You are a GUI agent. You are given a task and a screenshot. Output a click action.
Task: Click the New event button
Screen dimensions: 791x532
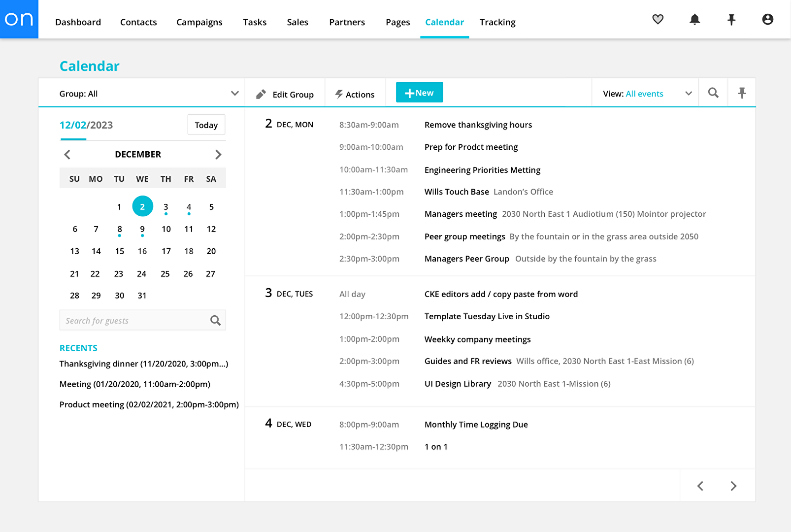419,93
